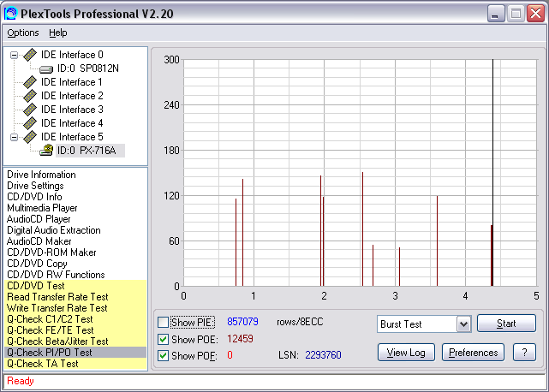Select Read Transfer Rate Test
The height and width of the screenshot is (392, 549).
(75, 297)
